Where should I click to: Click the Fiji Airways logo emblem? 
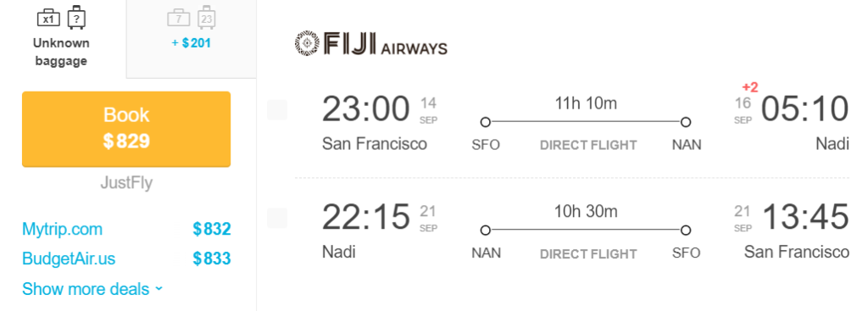click(x=307, y=44)
